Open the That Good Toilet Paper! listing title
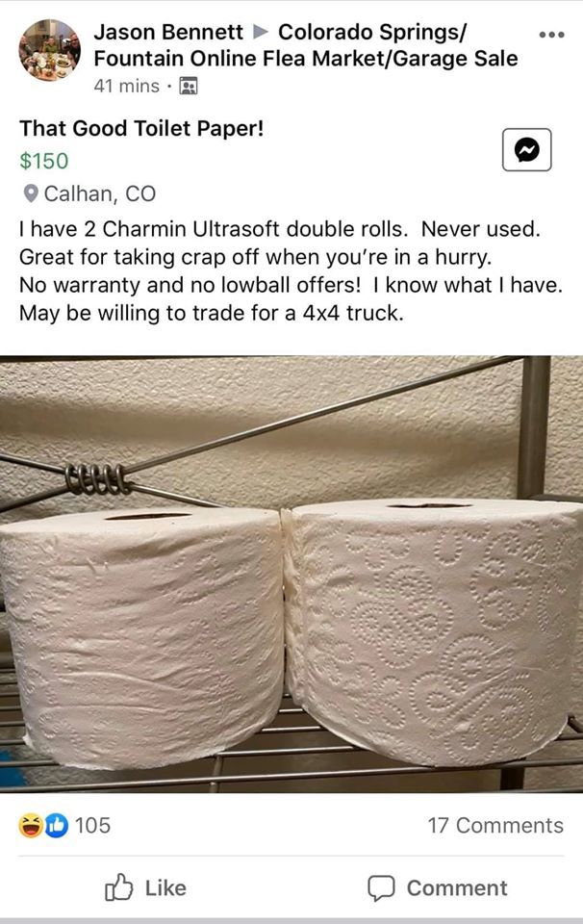The image size is (583, 924). [x=141, y=128]
